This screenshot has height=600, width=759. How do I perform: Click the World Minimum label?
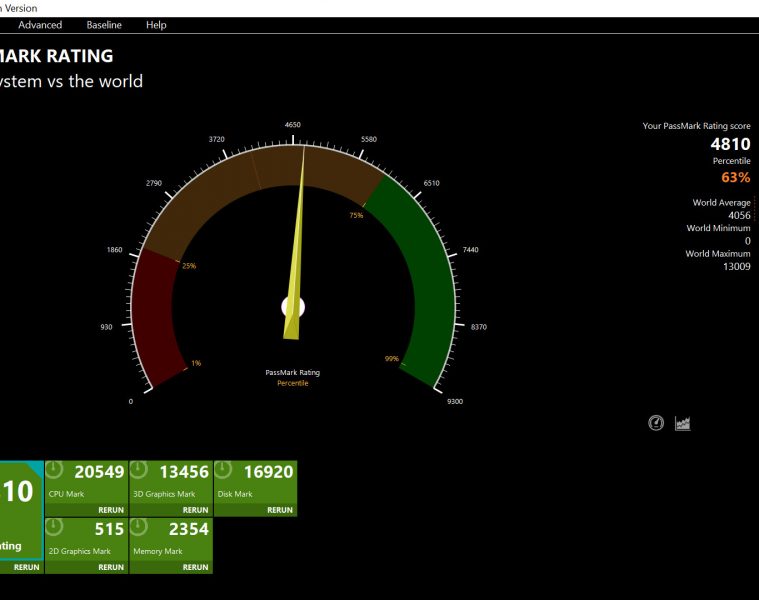tap(718, 228)
